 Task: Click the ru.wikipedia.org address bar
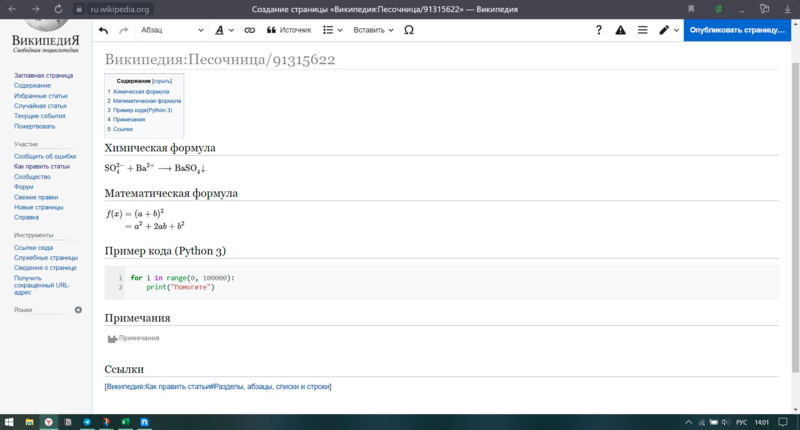click(x=119, y=10)
